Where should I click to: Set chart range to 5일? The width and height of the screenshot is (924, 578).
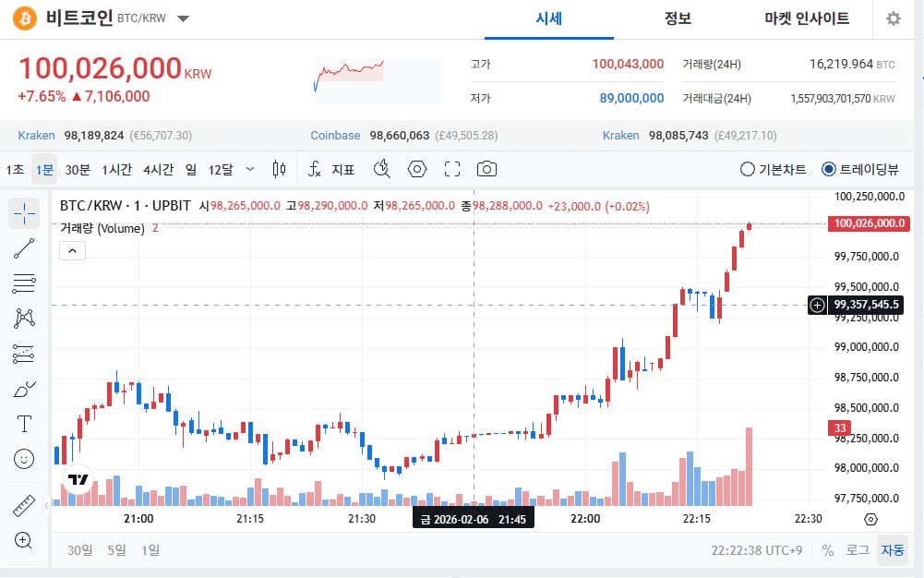[116, 550]
